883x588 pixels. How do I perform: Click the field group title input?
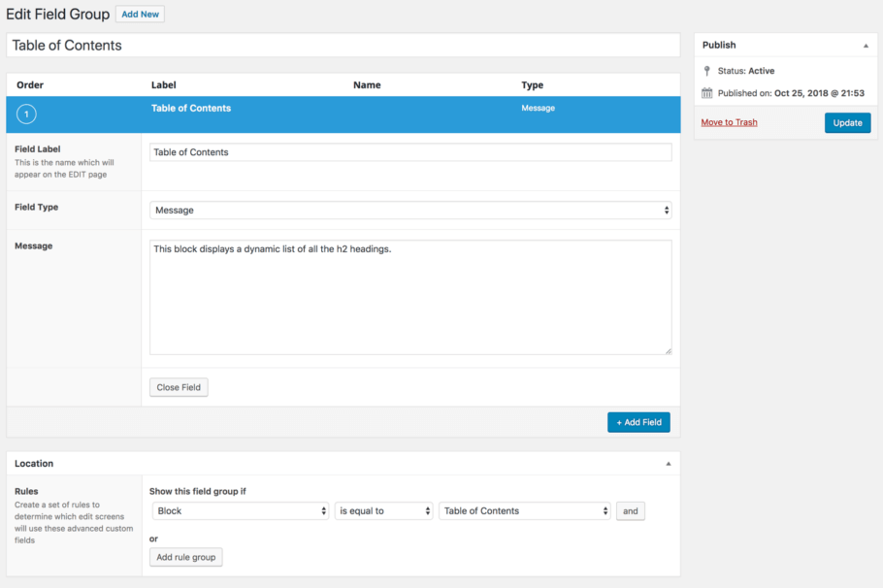[x=340, y=45]
